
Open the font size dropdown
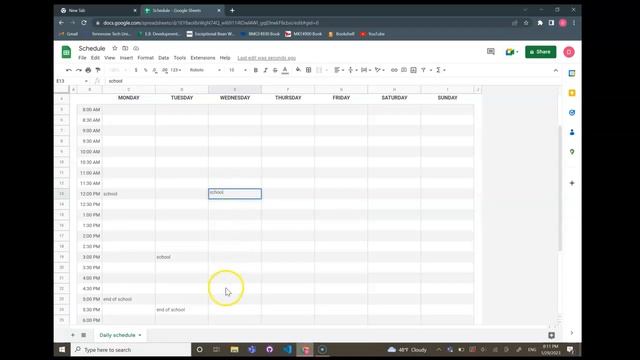pos(237,70)
